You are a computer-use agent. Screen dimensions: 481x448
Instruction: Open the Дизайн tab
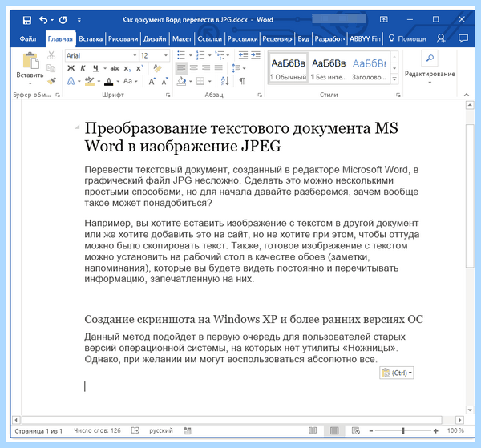[x=155, y=39]
